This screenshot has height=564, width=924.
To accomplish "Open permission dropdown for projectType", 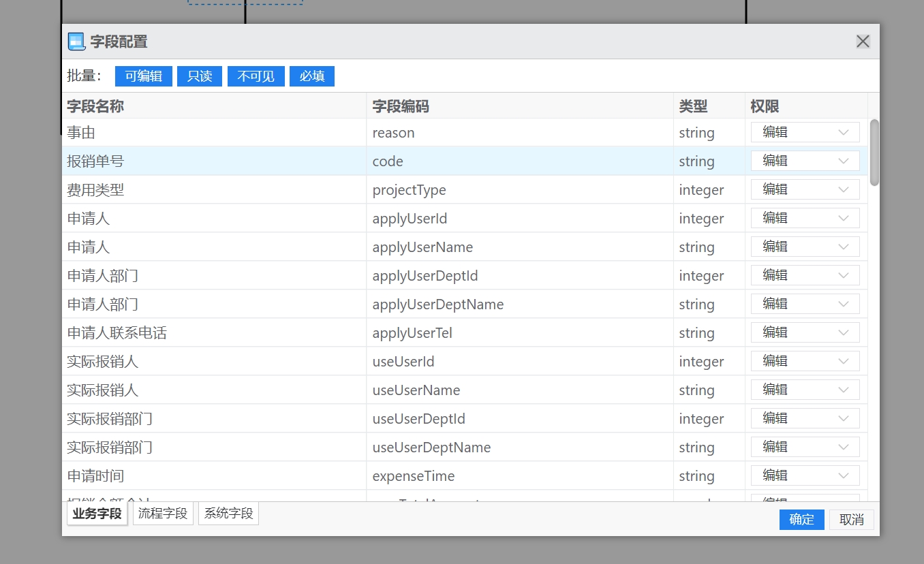I will coord(805,189).
